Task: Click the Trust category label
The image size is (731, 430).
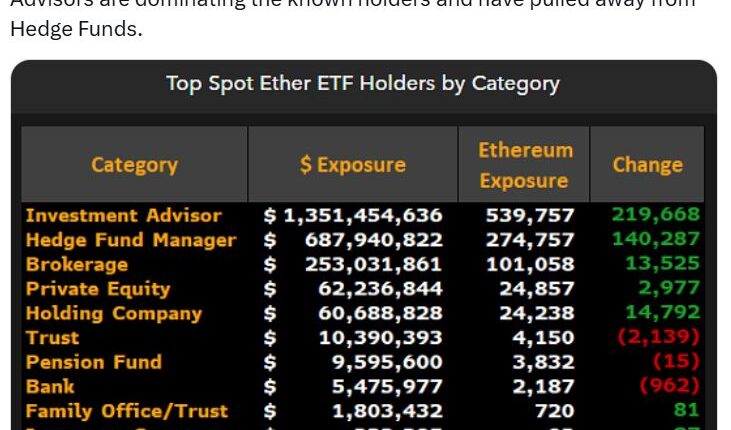Action: tap(52, 338)
